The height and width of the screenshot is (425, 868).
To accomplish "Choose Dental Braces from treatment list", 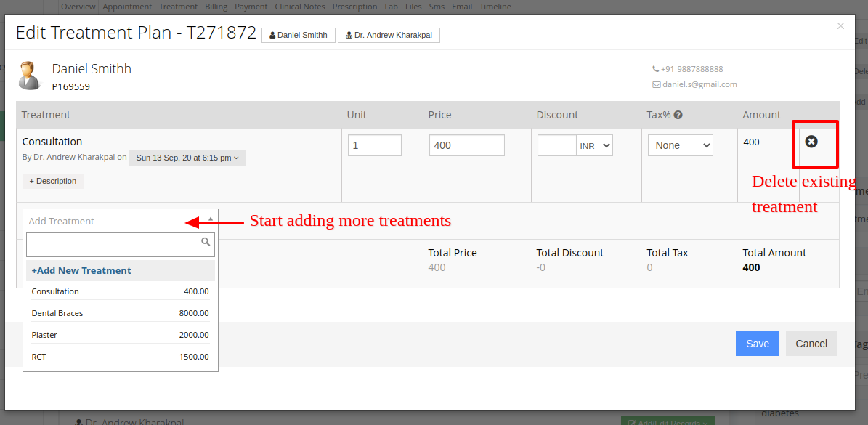I will click(x=120, y=313).
